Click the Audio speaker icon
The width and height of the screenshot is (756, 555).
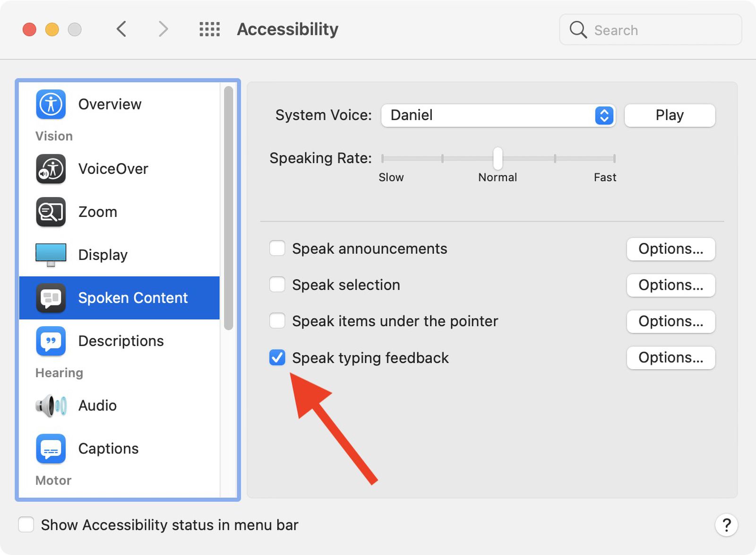click(x=51, y=406)
